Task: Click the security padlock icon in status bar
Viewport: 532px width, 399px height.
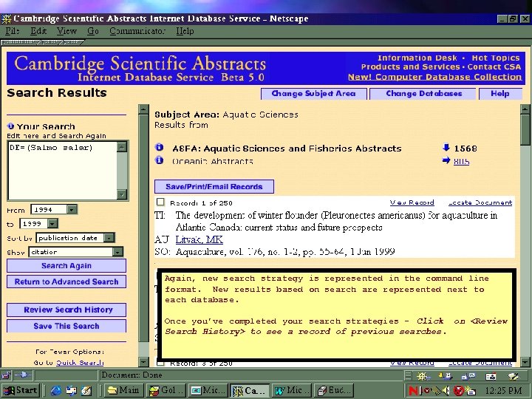Action: click(6, 375)
